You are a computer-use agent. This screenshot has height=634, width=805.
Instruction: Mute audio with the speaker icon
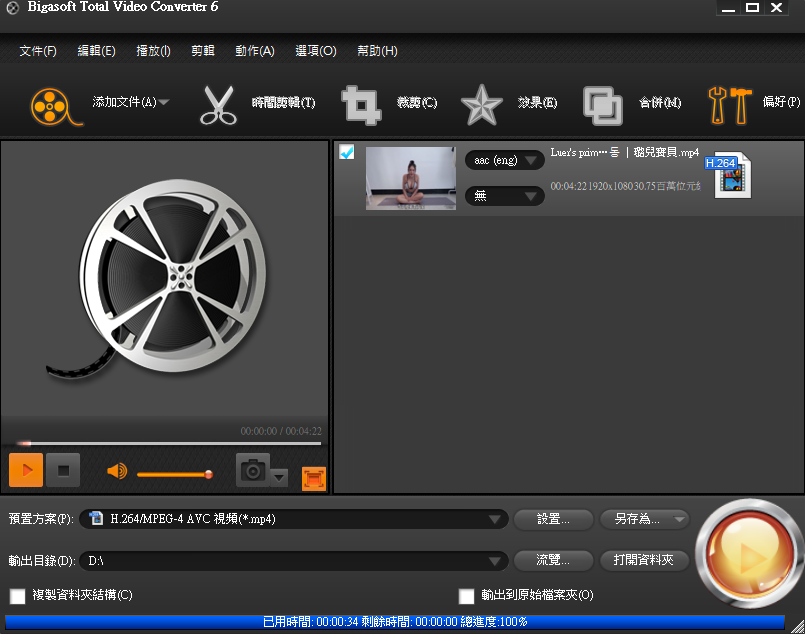tap(117, 471)
